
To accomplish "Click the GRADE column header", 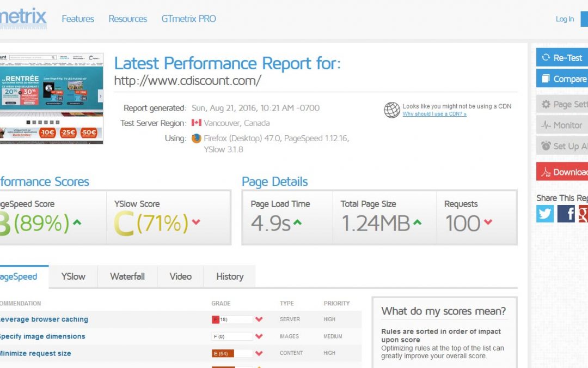I will pyautogui.click(x=221, y=304).
